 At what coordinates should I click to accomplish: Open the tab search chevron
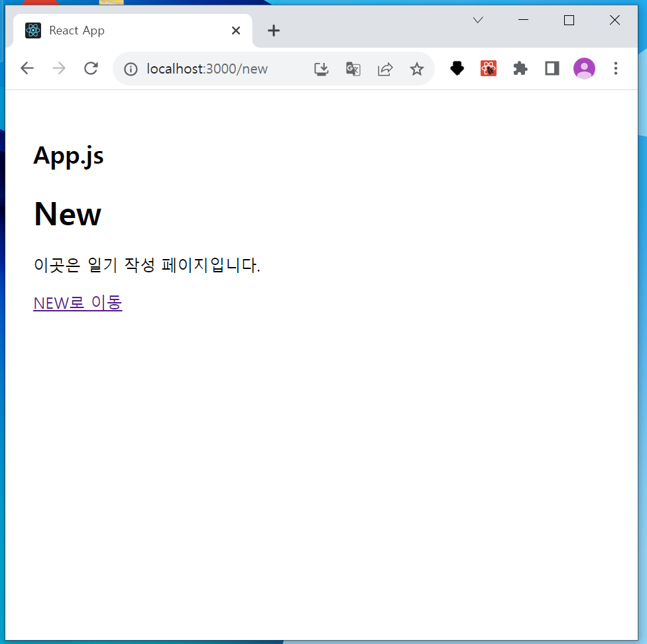[478, 20]
